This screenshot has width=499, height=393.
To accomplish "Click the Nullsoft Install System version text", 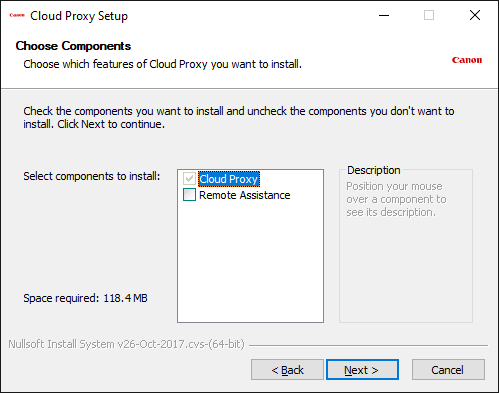I will point(126,344).
